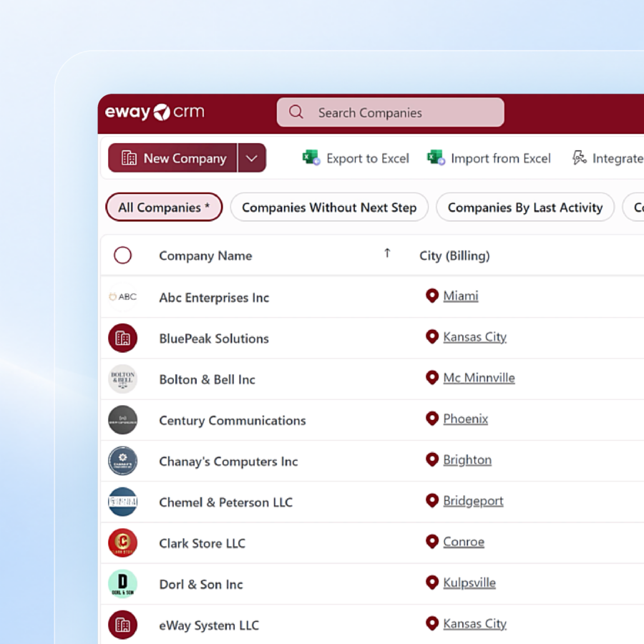This screenshot has width=644, height=644.
Task: Open the Miami city link
Action: [460, 296]
